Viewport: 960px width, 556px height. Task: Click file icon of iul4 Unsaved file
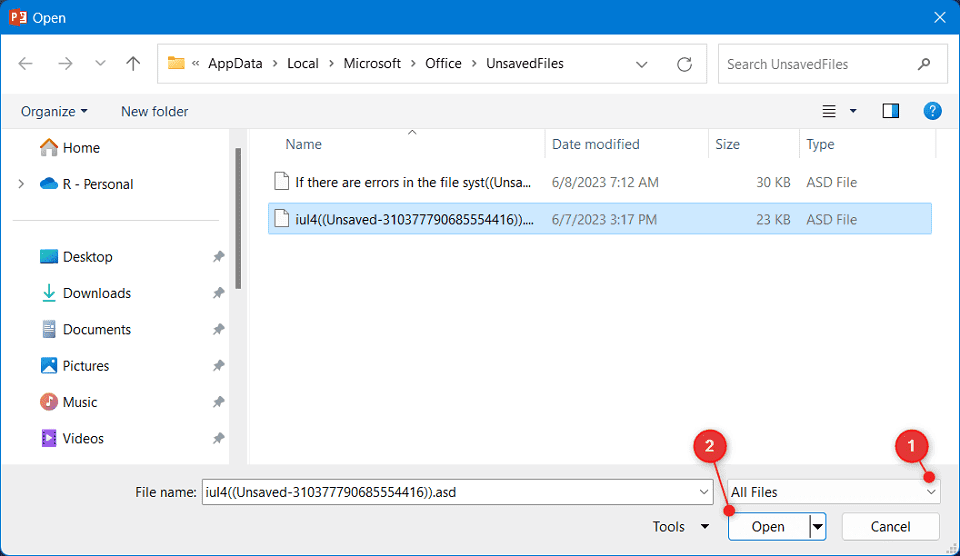pos(282,219)
